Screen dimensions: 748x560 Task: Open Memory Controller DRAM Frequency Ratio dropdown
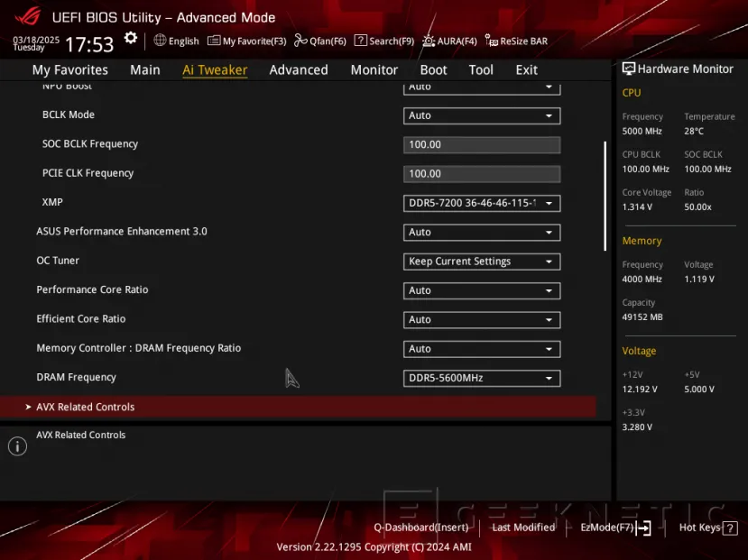point(482,349)
